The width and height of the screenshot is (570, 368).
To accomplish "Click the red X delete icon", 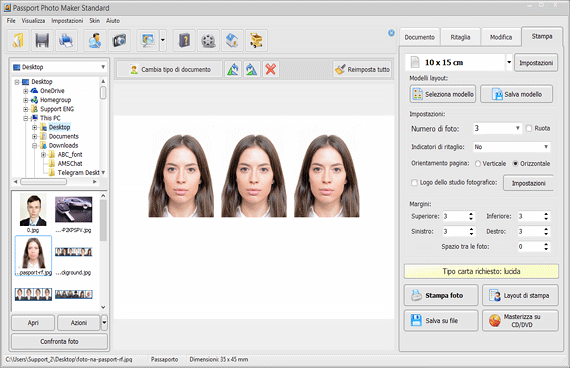I will tap(270, 69).
